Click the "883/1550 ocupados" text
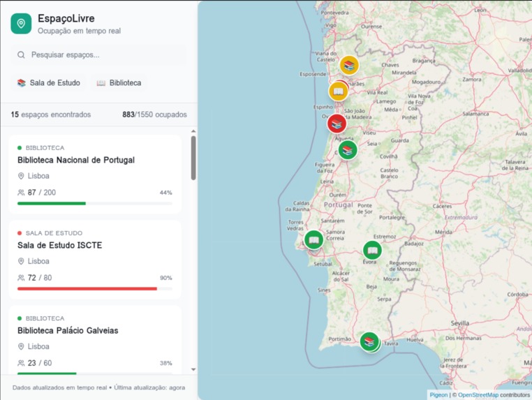532x400 pixels. point(154,114)
